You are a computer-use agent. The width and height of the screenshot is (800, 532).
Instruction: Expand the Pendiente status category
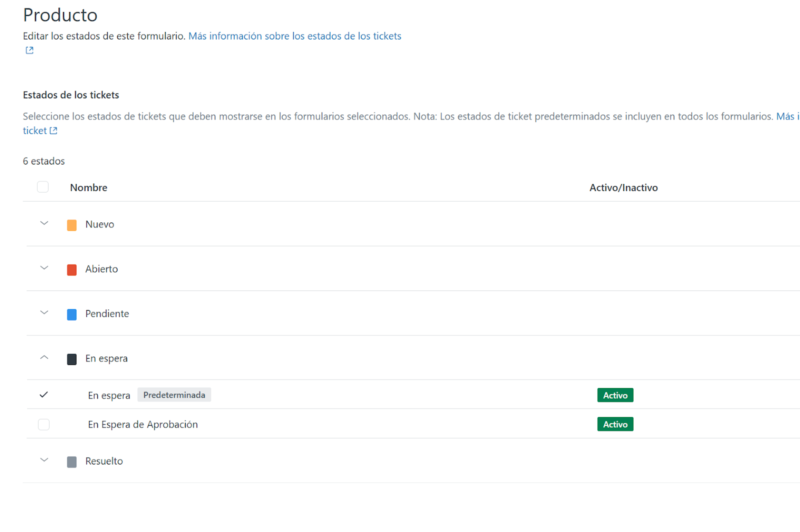(44, 313)
